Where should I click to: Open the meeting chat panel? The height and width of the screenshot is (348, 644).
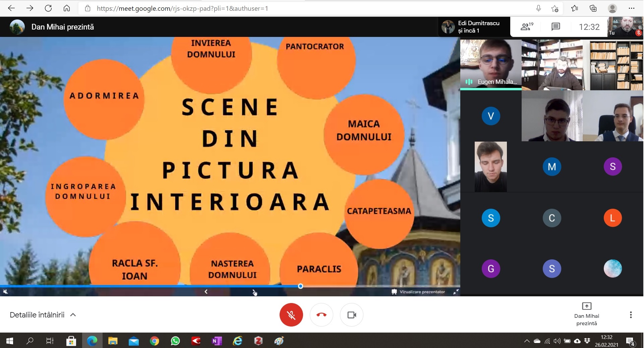[x=555, y=27]
